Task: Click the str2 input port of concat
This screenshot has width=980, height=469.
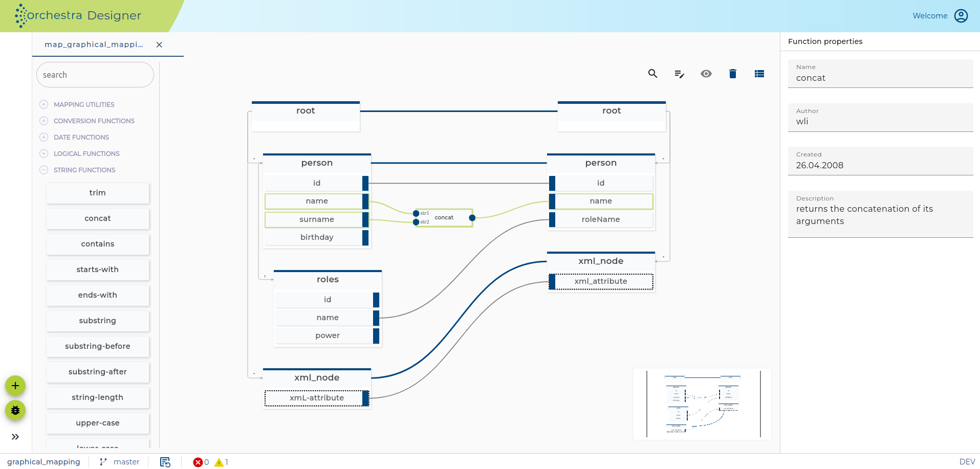Action: [416, 222]
